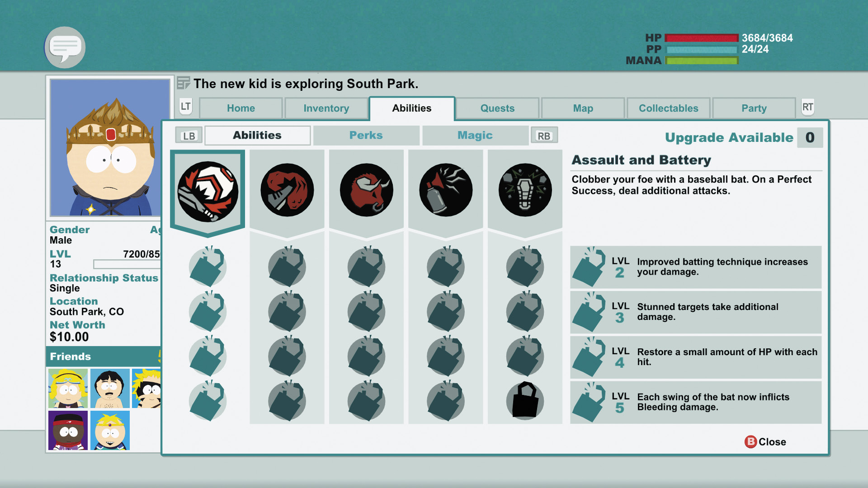This screenshot has height=488, width=868.
Task: Click third upgrade slot under air horn ability
Action: tap(446, 356)
